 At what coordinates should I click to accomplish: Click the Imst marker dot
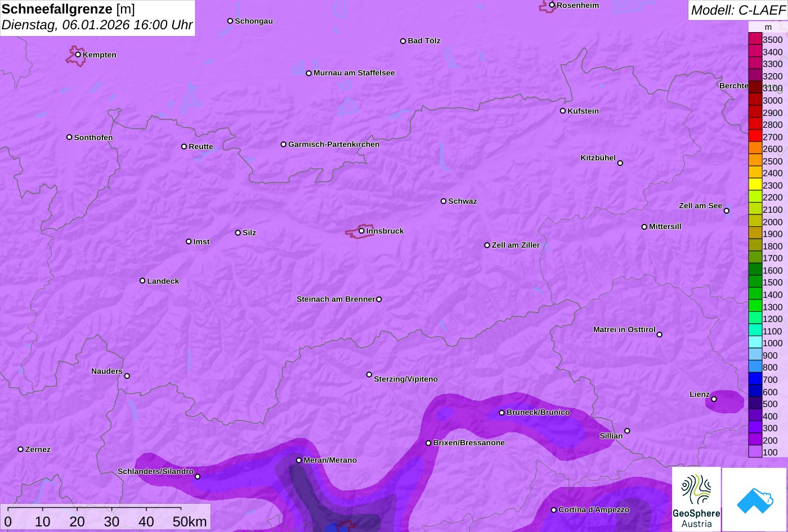189,242
